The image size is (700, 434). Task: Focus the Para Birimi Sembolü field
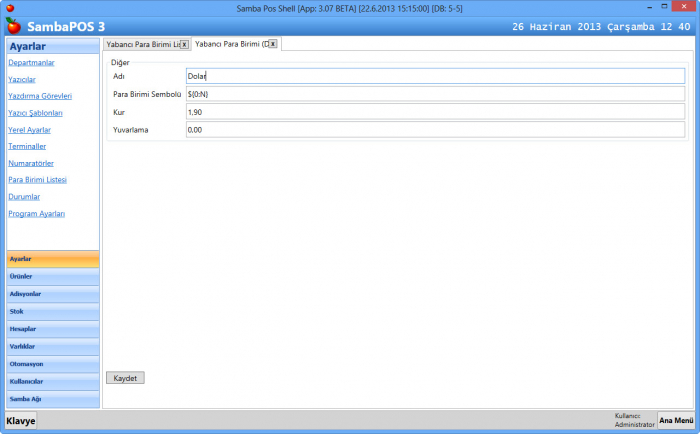pyautogui.click(x=434, y=94)
